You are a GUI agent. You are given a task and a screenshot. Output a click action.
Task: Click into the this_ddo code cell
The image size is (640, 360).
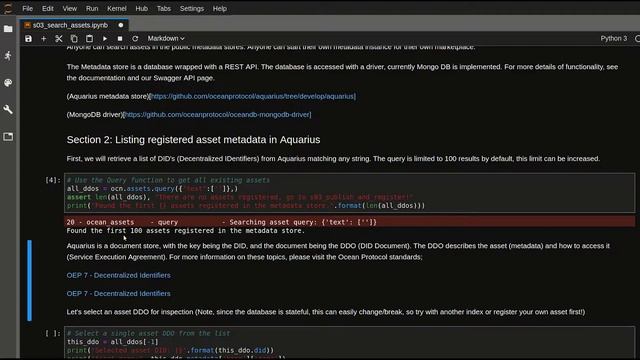pos(349,343)
